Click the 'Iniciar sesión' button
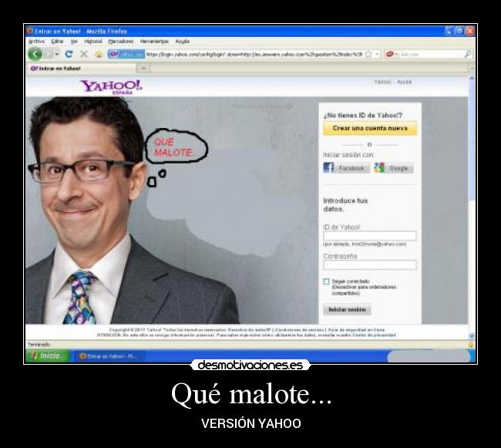The image size is (501, 448). click(x=347, y=309)
